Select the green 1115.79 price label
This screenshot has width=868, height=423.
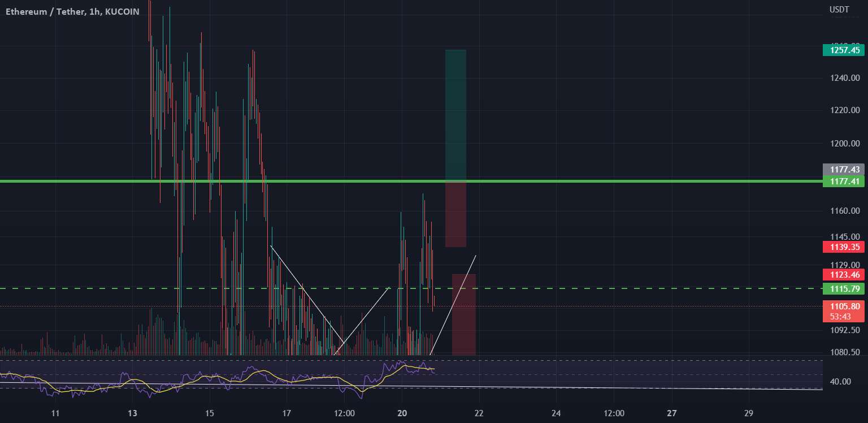point(844,289)
